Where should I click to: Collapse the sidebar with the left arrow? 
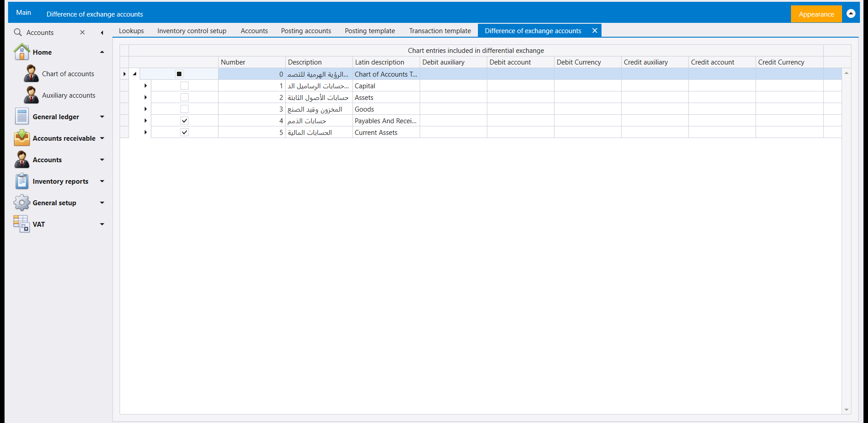pyautogui.click(x=102, y=32)
